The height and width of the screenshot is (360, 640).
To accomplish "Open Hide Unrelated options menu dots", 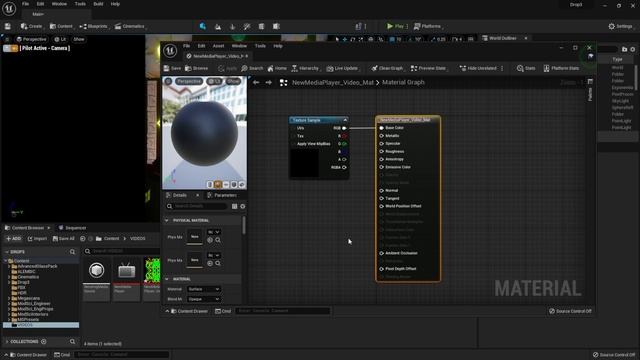I will pyautogui.click(x=502, y=68).
